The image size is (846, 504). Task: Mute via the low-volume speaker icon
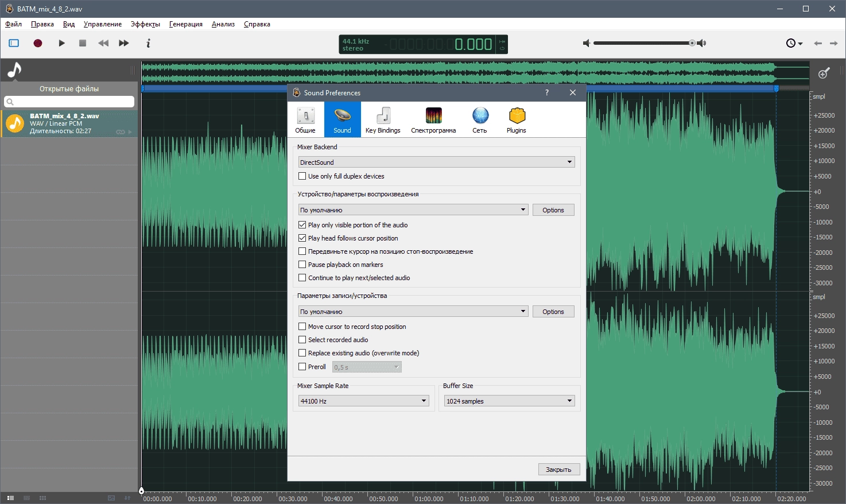click(x=586, y=43)
